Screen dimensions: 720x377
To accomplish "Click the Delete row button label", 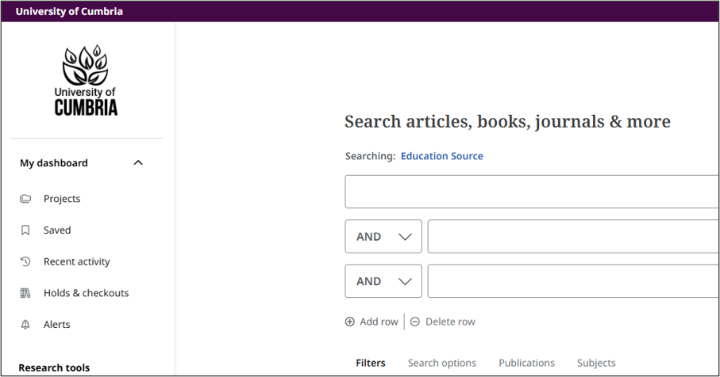I will (450, 321).
